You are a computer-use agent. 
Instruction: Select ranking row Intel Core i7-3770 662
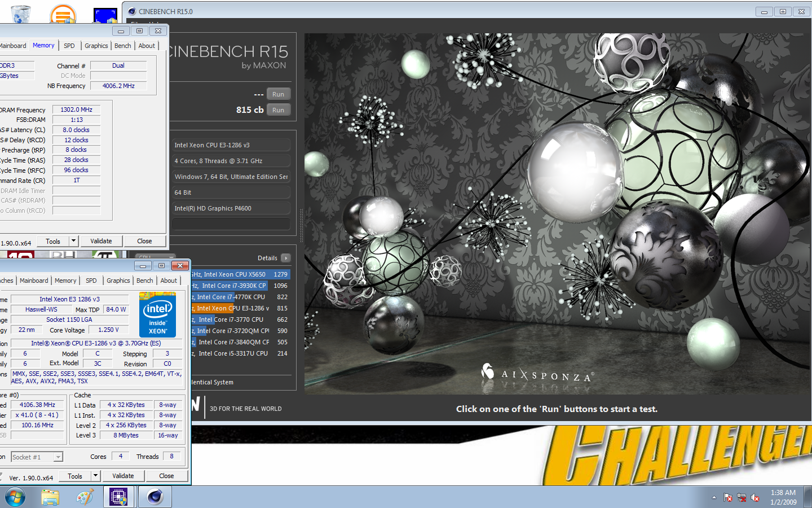(240, 319)
